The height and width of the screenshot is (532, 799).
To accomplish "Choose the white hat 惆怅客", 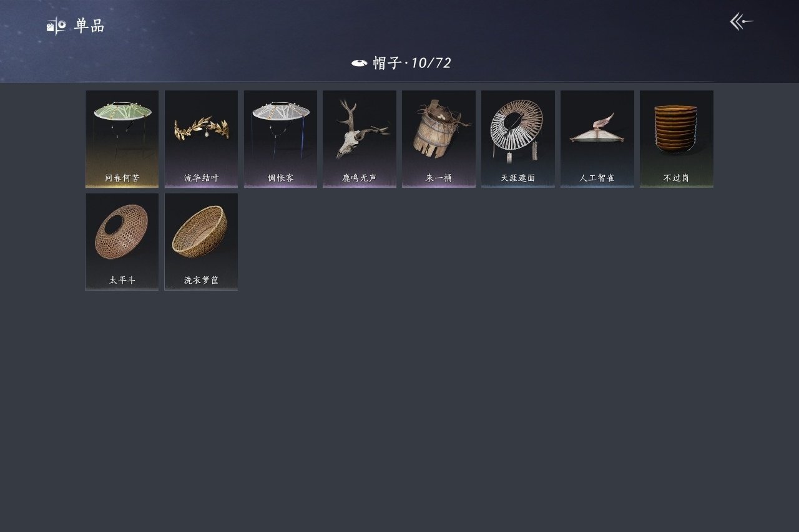I will [x=280, y=138].
